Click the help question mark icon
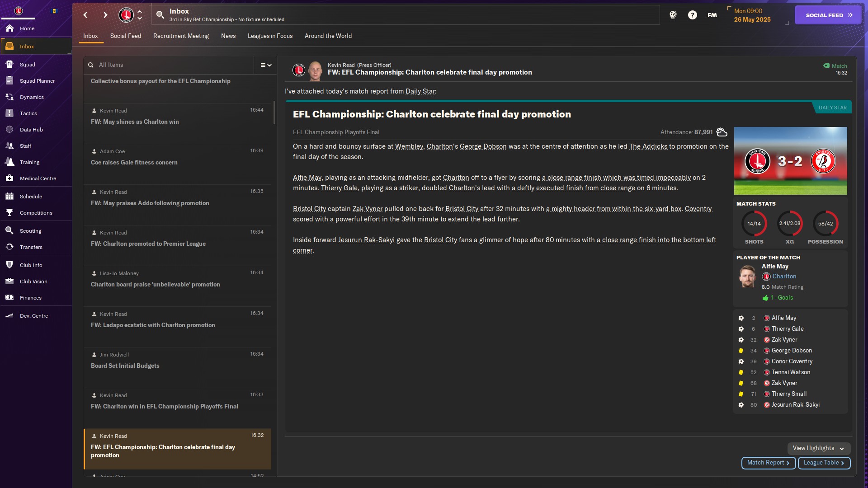 point(693,15)
